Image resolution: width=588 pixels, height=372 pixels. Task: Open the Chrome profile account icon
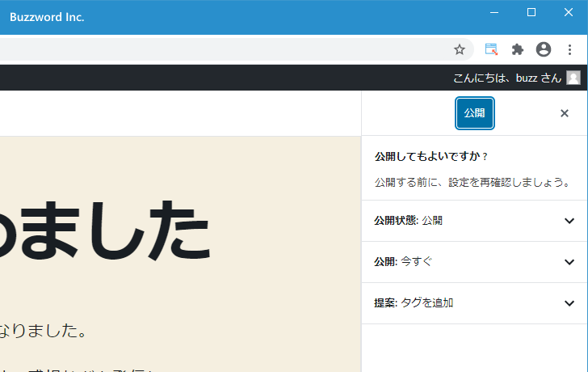pyautogui.click(x=544, y=49)
